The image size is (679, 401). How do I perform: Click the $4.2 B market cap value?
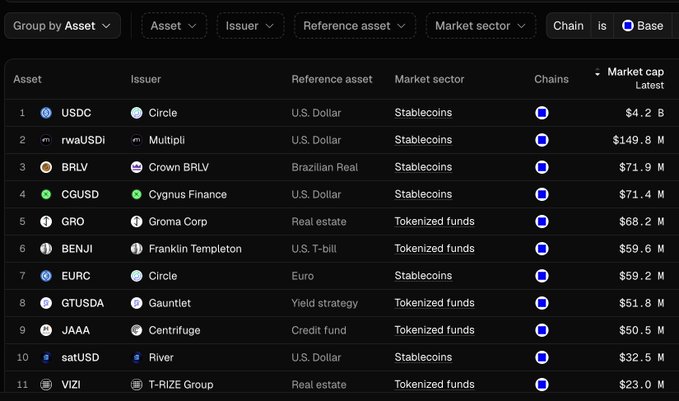(x=644, y=113)
